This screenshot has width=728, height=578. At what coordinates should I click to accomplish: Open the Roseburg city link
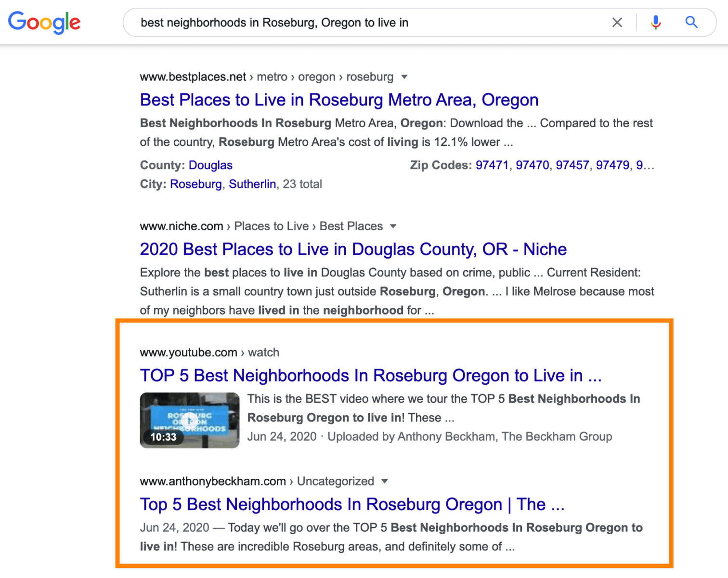coord(196,184)
